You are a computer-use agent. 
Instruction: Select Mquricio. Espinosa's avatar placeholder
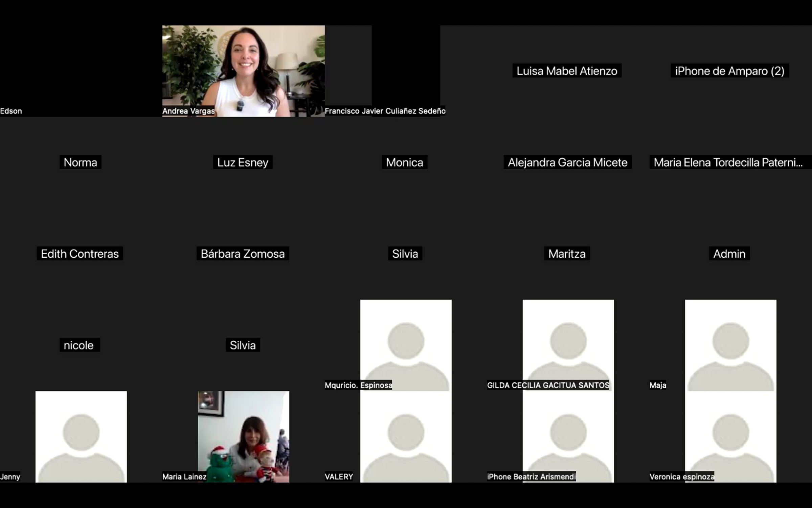tap(406, 345)
